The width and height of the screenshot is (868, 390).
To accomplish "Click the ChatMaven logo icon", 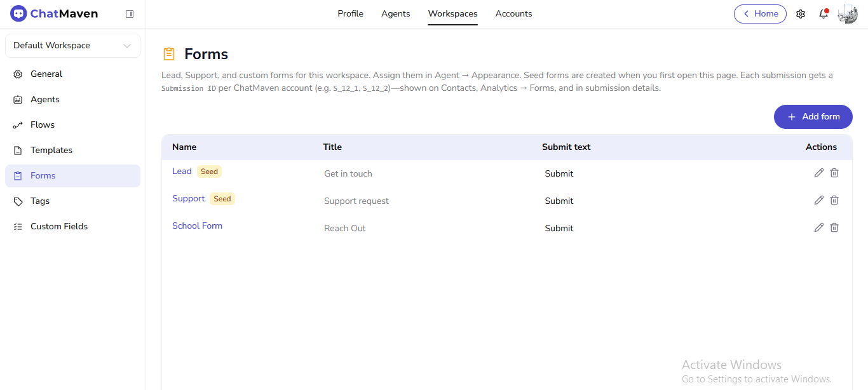I will (17, 13).
